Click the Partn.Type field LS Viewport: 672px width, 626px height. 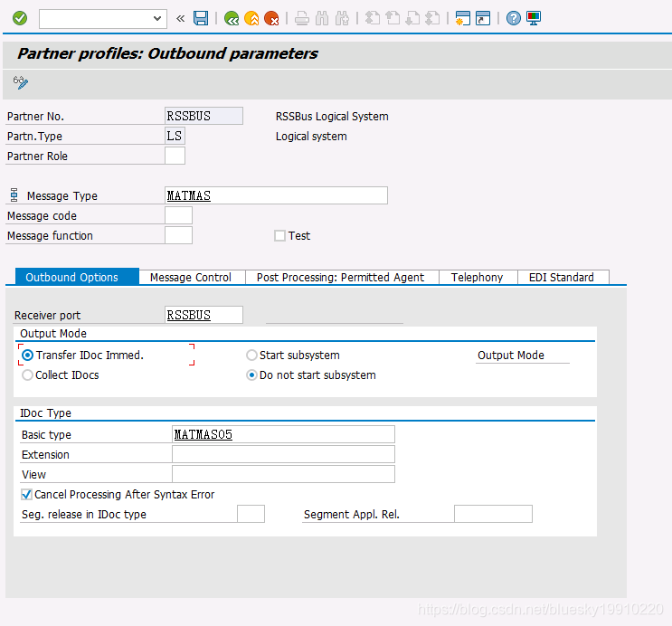pos(175,136)
